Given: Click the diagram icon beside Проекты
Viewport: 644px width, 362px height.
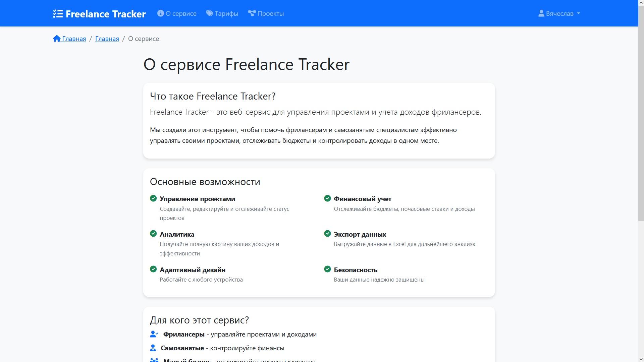Looking at the screenshot, I should pos(252,13).
